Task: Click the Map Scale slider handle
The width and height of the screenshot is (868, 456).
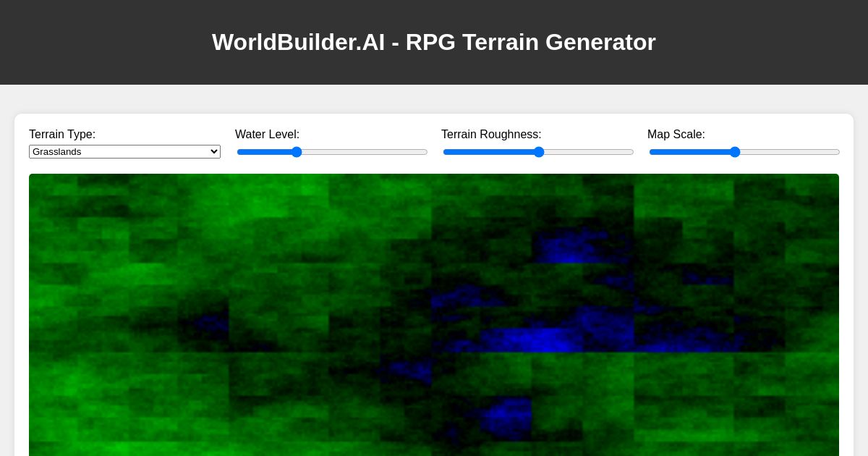Action: (x=735, y=152)
